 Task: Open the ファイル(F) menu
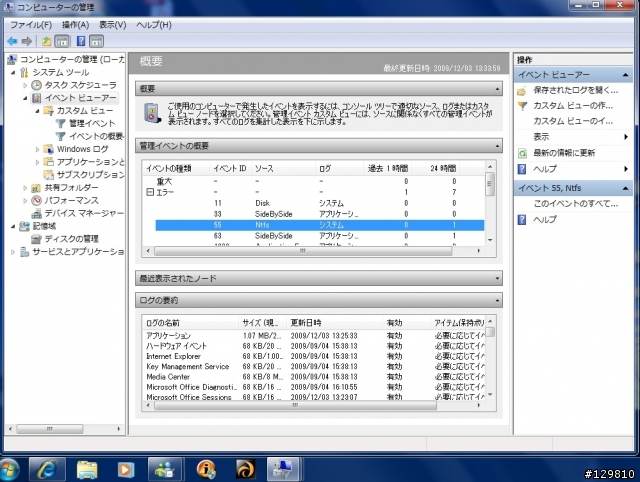pyautogui.click(x=31, y=25)
